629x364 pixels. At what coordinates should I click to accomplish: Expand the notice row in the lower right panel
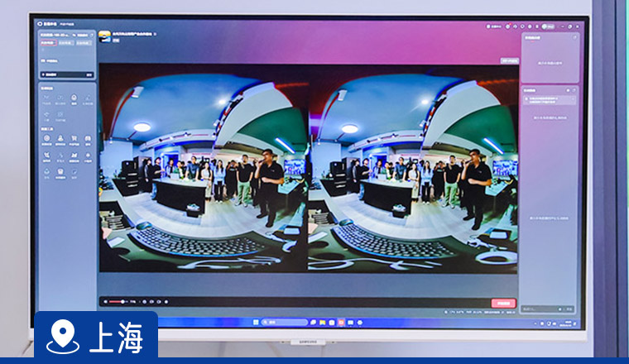550,100
